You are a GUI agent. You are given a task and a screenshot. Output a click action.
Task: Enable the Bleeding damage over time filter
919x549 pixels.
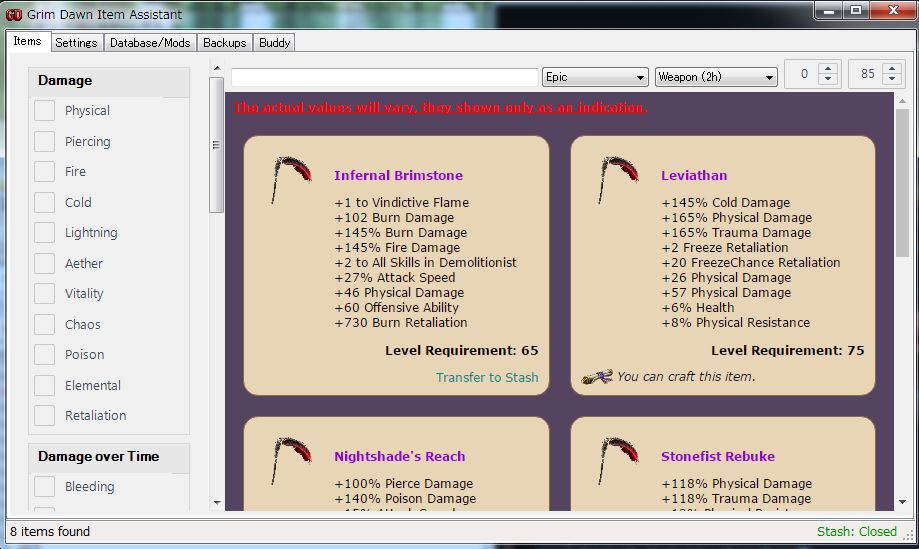coord(45,486)
